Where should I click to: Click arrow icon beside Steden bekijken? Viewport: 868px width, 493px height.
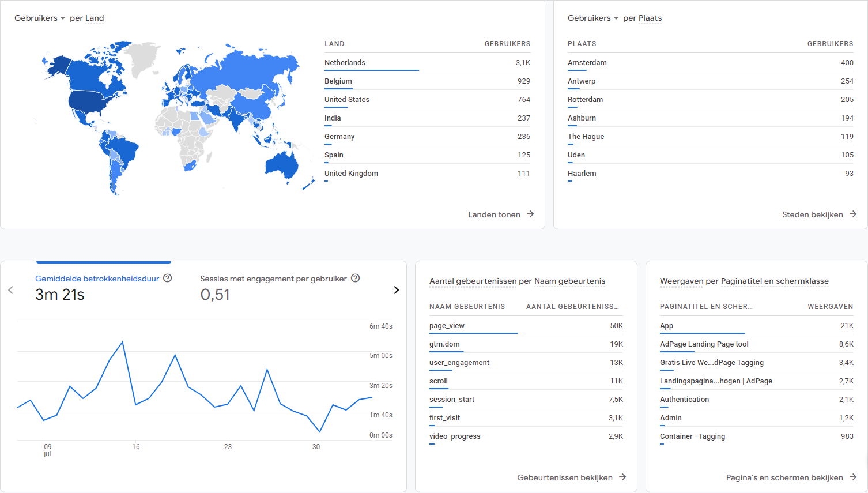[x=853, y=214]
